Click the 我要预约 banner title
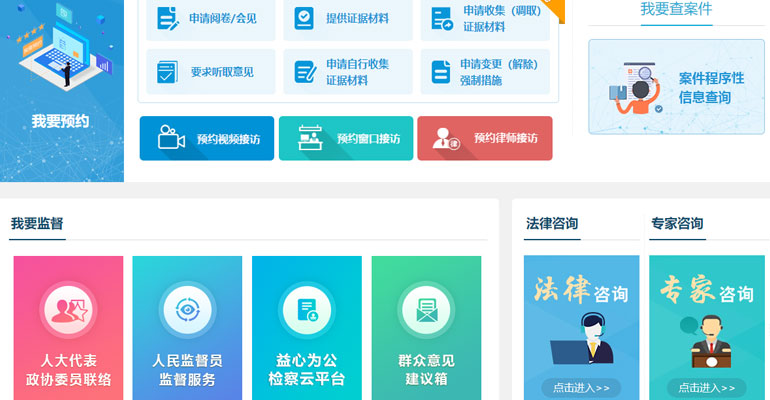770x400 pixels. (60, 121)
